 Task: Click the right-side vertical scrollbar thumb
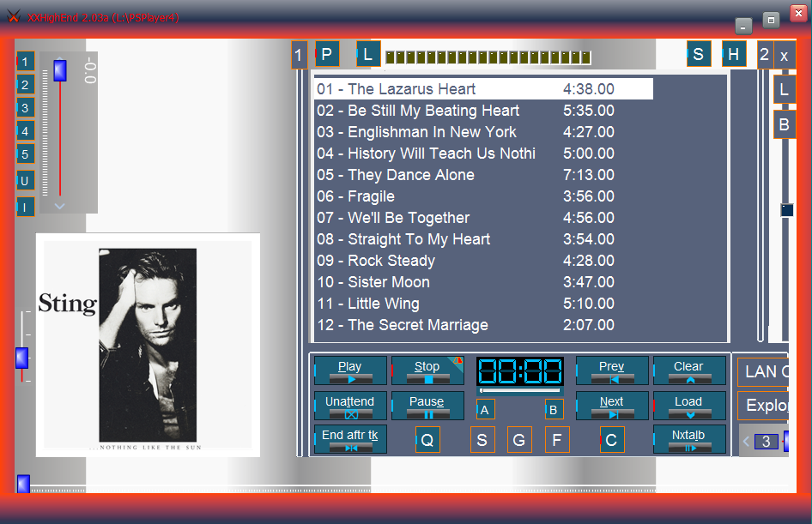786,209
